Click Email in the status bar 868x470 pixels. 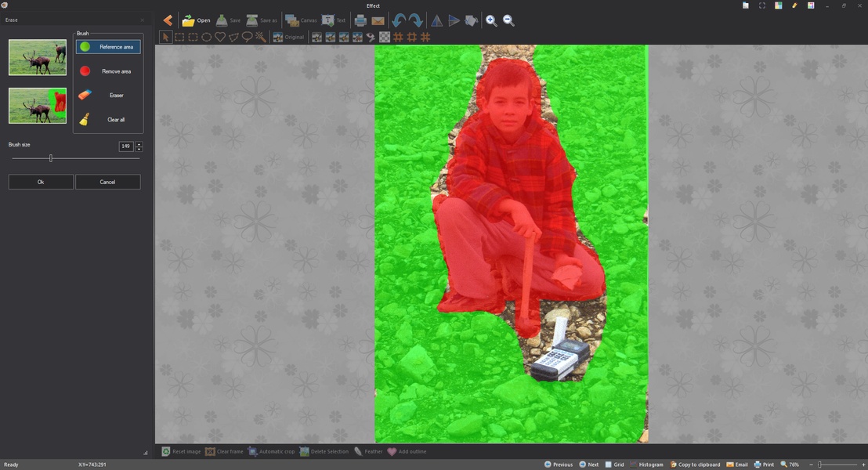pyautogui.click(x=737, y=465)
